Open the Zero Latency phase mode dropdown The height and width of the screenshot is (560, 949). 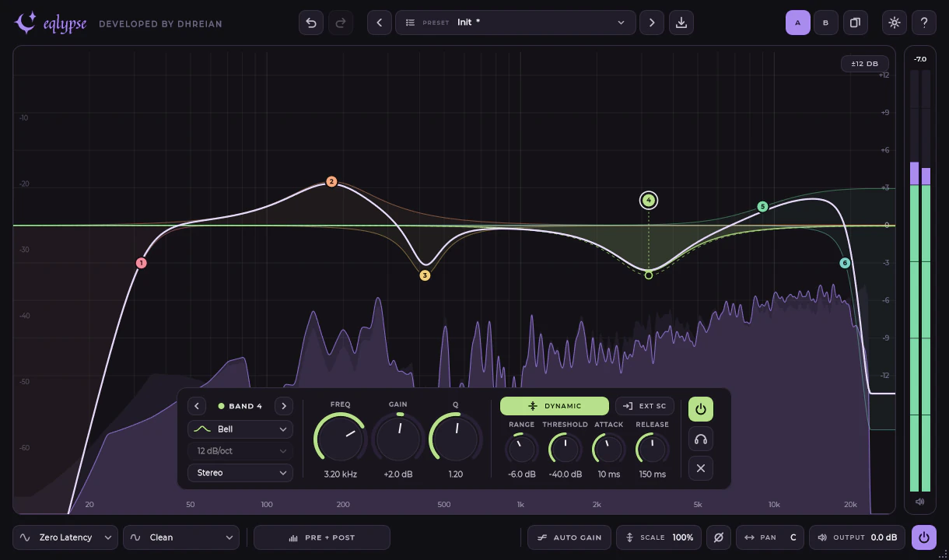[65, 537]
